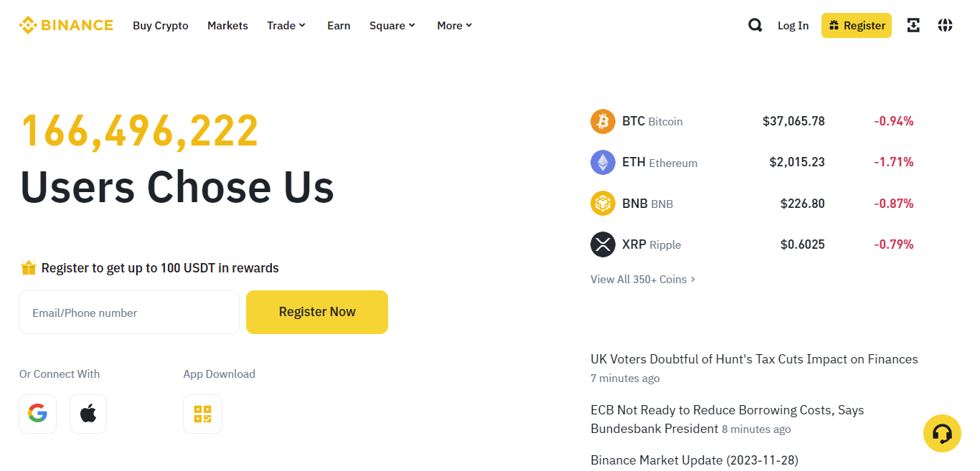Click the Ethereum coin icon
This screenshot has width=980, height=471.
(603, 162)
